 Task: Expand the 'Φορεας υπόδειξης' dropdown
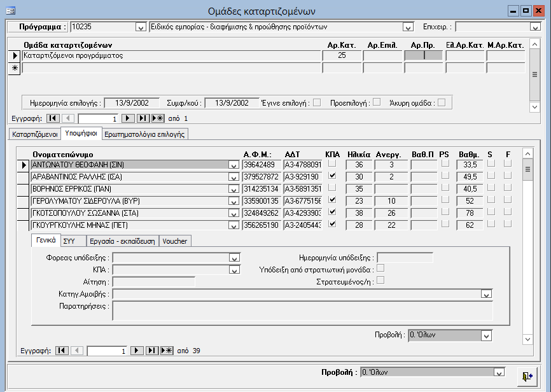(234, 258)
